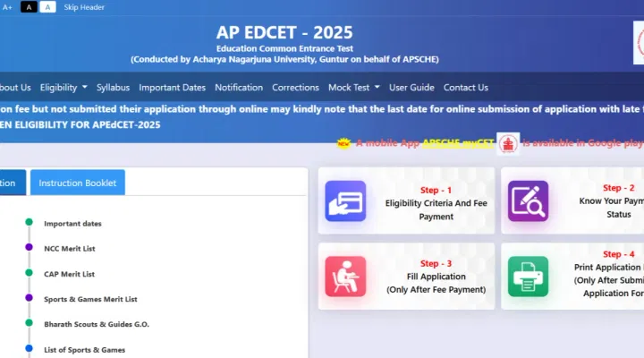Click the APSCHE myCET app logo icon
The width and height of the screenshot is (644, 358).
point(509,142)
